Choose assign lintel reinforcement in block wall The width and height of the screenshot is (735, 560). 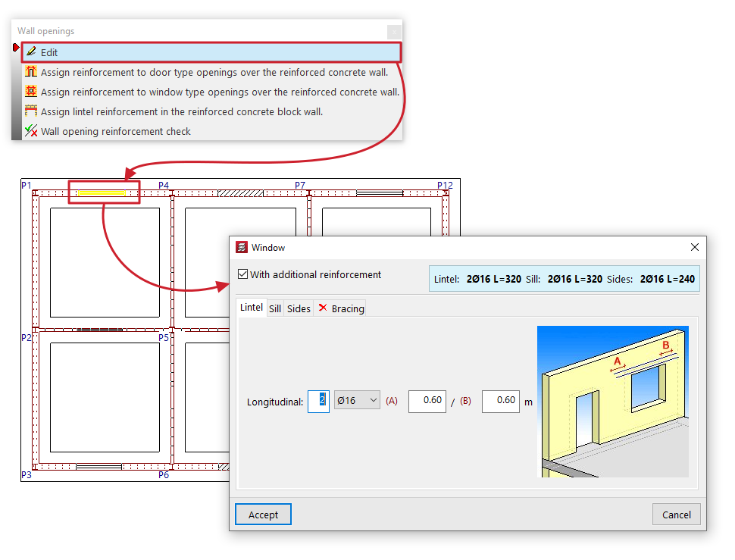182,111
